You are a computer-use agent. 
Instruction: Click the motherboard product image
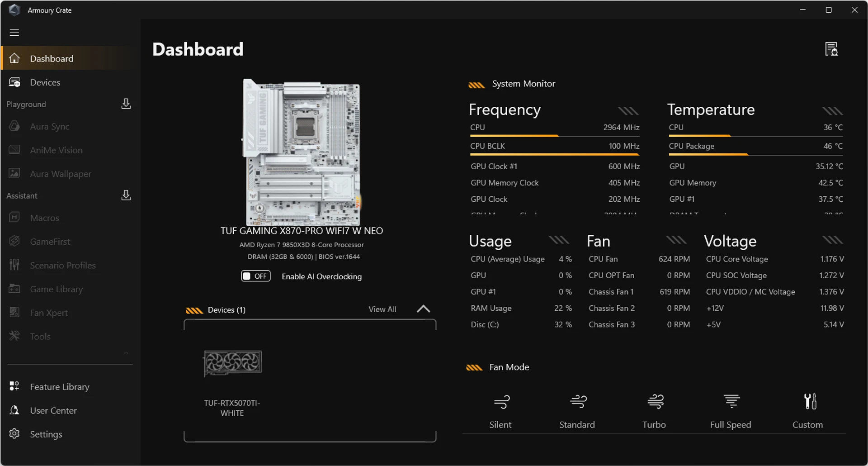302,152
